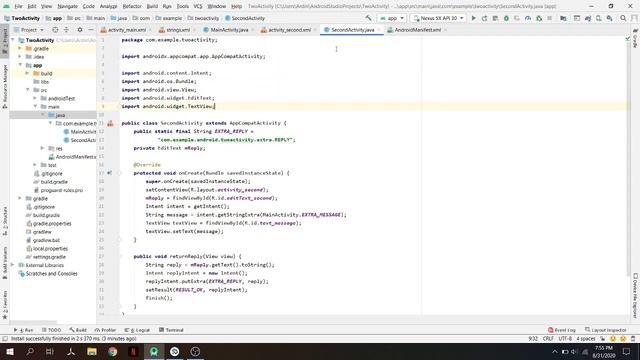Viewport: 640px width, 360px height.
Task: Expand the androidTest folder node
Action: (x=35, y=98)
